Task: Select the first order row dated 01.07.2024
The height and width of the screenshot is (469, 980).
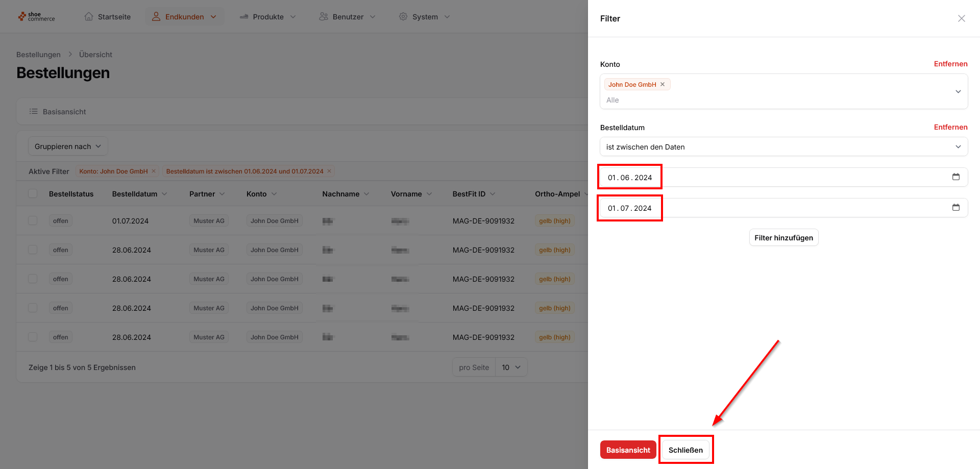Action: coord(33,221)
